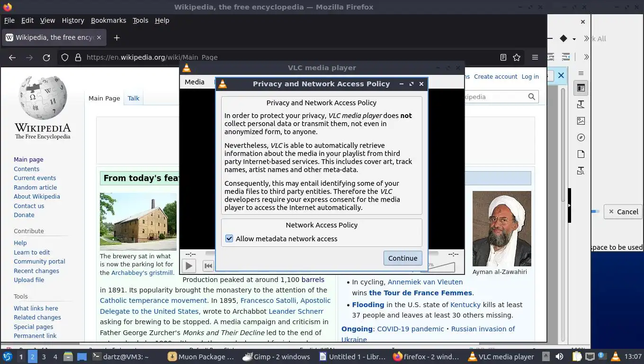Close the Wikipedia Firefox tab

tap(99, 37)
